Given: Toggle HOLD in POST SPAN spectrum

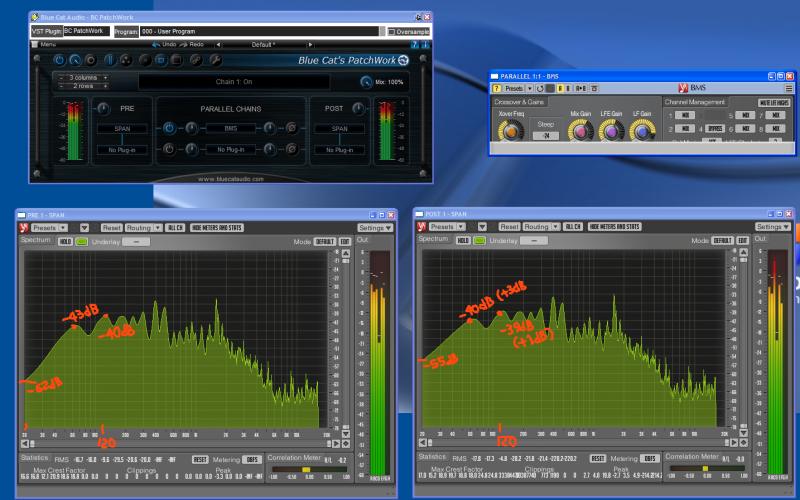Looking at the screenshot, I should (463, 240).
